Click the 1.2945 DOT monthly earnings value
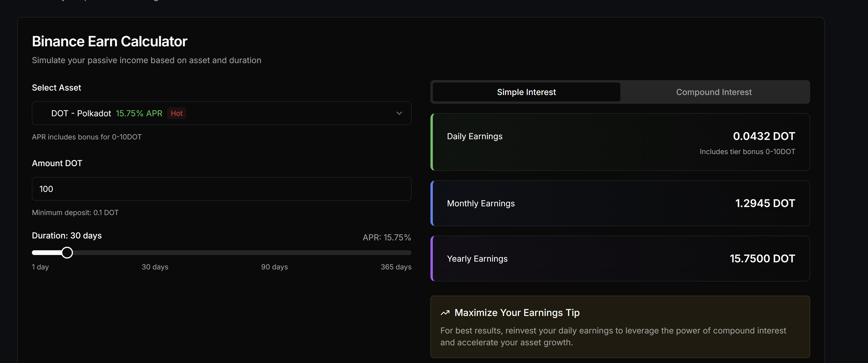The width and height of the screenshot is (868, 363). tap(765, 203)
